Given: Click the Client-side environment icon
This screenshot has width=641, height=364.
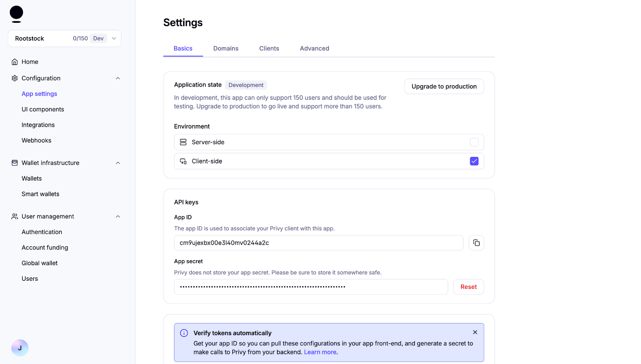Looking at the screenshot, I should tap(183, 161).
